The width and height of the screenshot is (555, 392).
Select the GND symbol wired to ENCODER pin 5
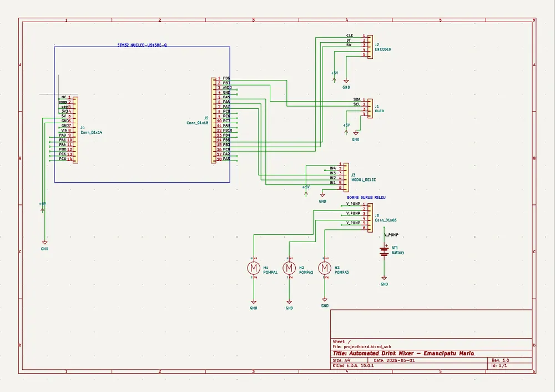coord(346,84)
